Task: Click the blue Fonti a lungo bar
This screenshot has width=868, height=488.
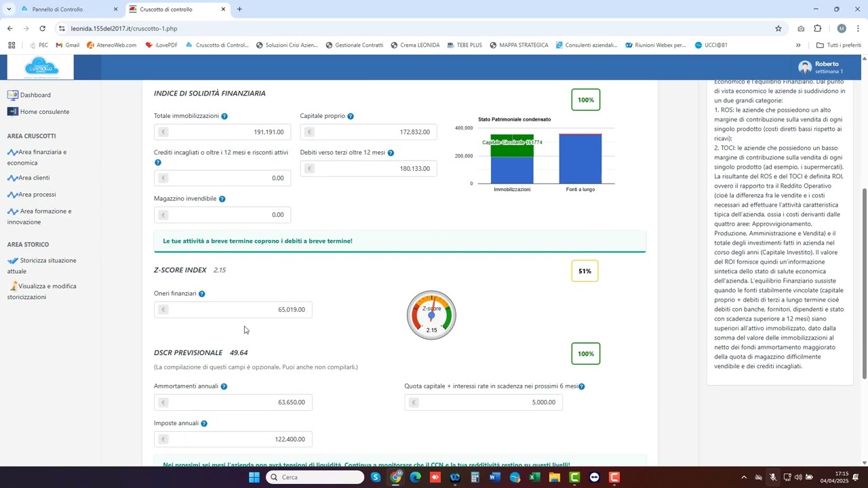Action: [580, 159]
